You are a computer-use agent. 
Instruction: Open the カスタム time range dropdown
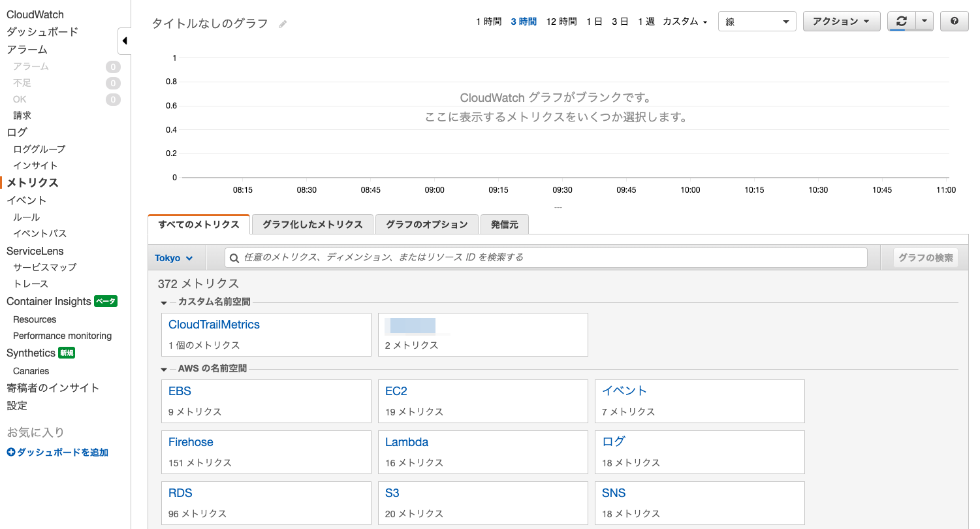[x=685, y=21]
